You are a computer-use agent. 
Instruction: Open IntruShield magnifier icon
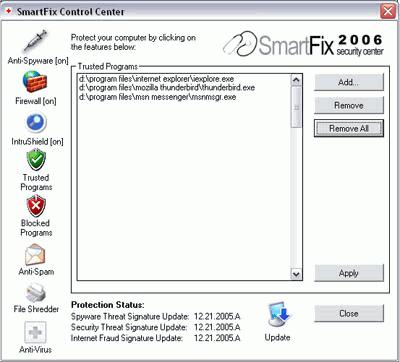[36, 122]
